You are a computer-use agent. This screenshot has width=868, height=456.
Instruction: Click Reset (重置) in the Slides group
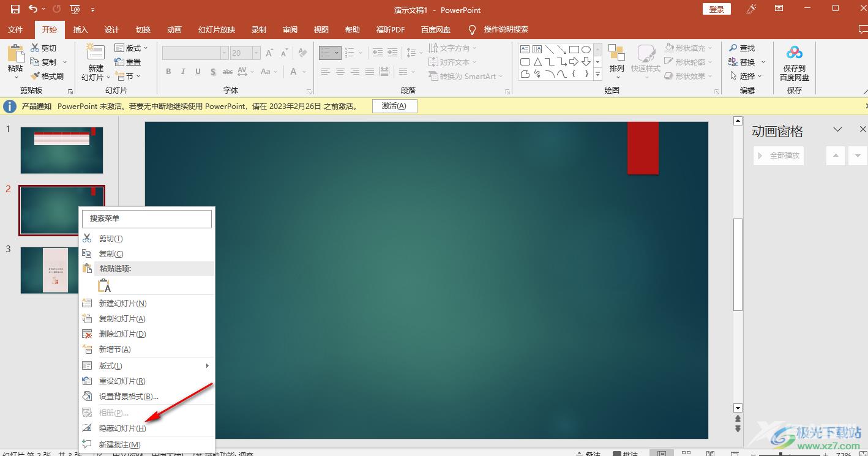coord(128,62)
